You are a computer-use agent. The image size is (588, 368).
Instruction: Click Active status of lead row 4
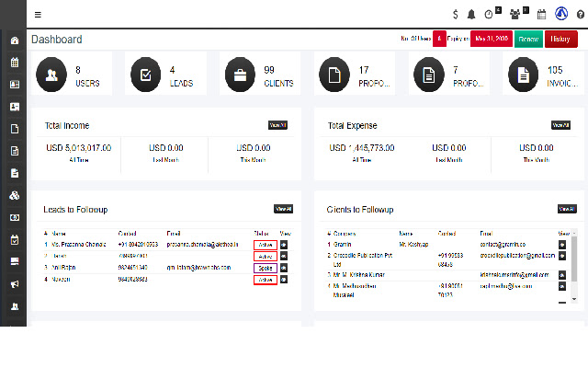pyautogui.click(x=266, y=280)
